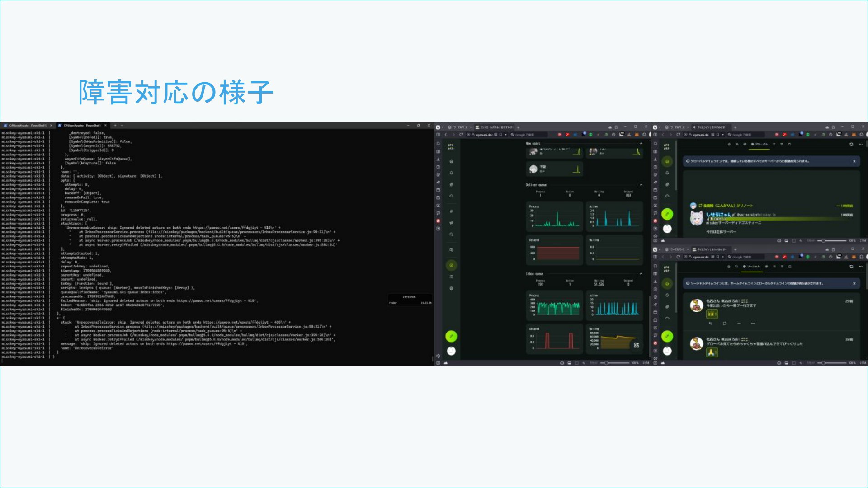Click reload button in the control panel browser toolbar
Screen dimensions: 868x488
pos(461,135)
